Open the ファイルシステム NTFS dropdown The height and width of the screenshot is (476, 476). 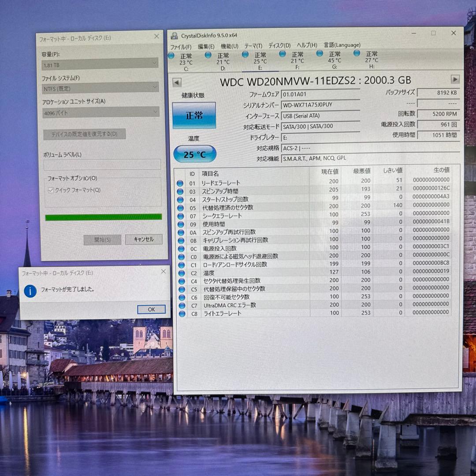pyautogui.click(x=100, y=88)
